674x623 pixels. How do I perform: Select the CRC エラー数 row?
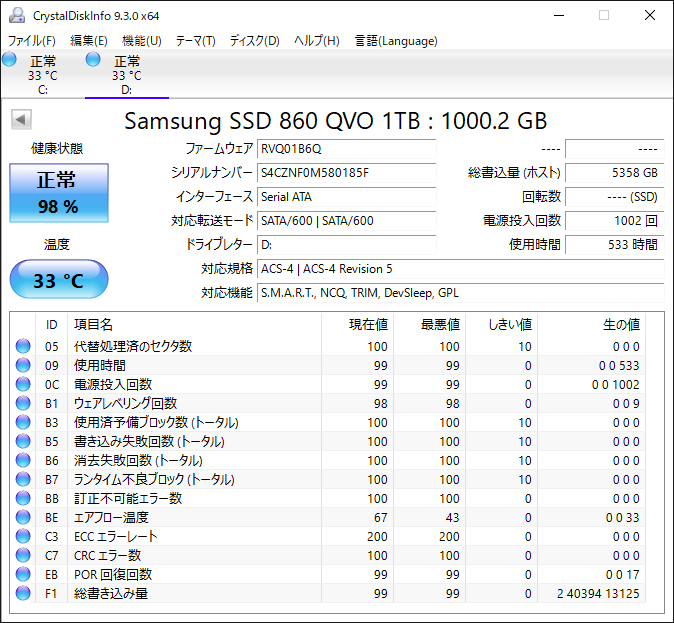coord(328,555)
